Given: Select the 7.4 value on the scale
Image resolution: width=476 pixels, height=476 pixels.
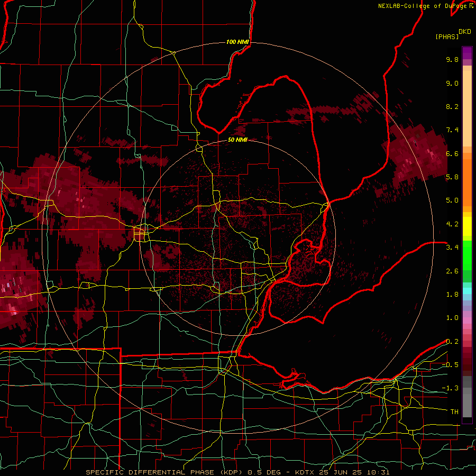Looking at the screenshot, I should [452, 130].
